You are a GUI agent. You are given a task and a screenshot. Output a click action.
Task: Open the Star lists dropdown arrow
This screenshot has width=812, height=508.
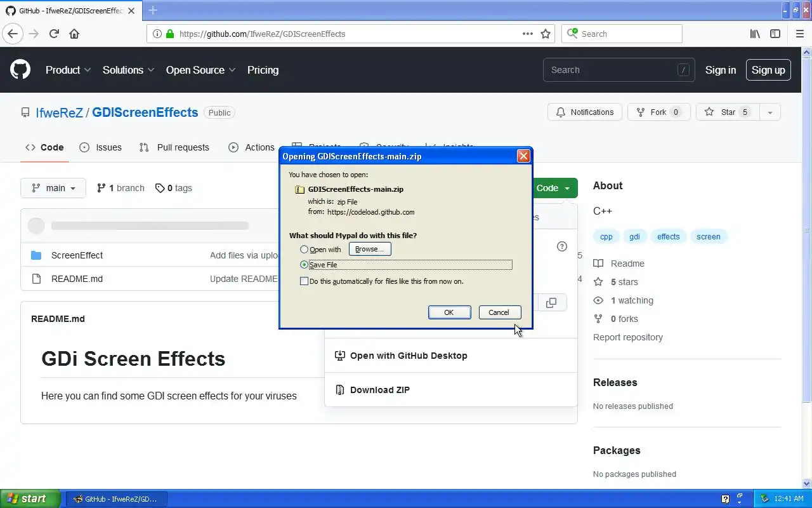769,112
